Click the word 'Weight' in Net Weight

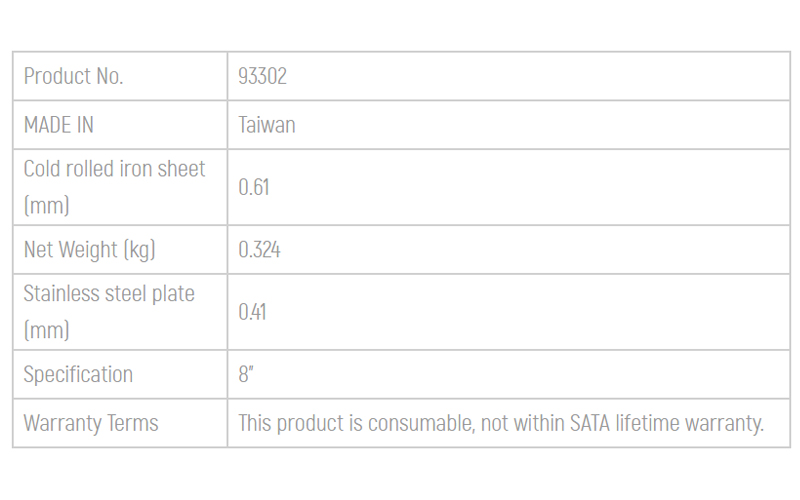point(88,250)
